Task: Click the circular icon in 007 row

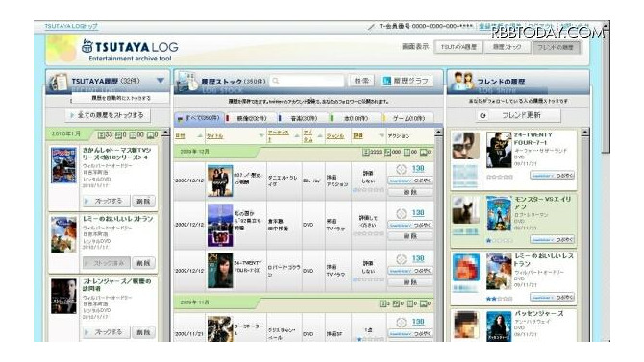Action: point(401,169)
